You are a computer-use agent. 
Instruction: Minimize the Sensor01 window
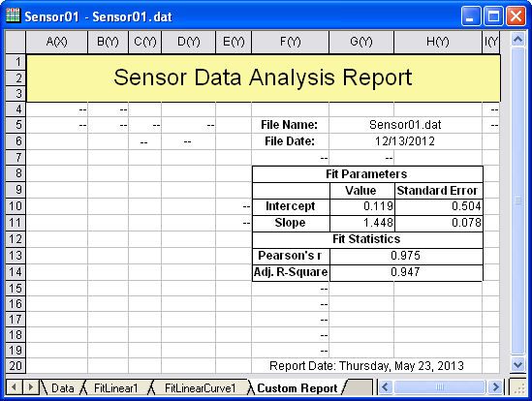(x=471, y=15)
